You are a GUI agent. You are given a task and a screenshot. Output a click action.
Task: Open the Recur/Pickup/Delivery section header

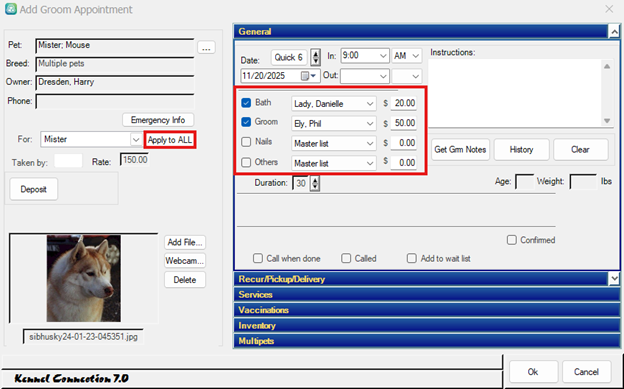[421, 279]
